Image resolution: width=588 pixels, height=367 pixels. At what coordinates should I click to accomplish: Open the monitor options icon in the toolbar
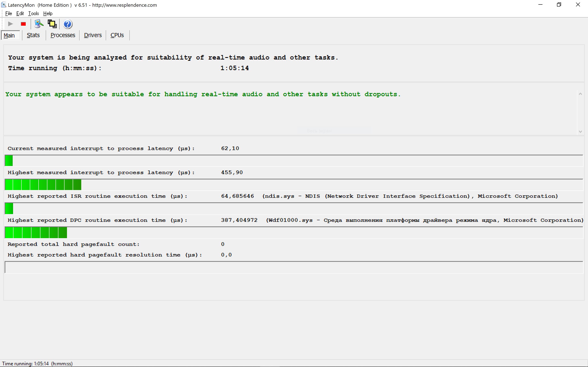point(39,24)
